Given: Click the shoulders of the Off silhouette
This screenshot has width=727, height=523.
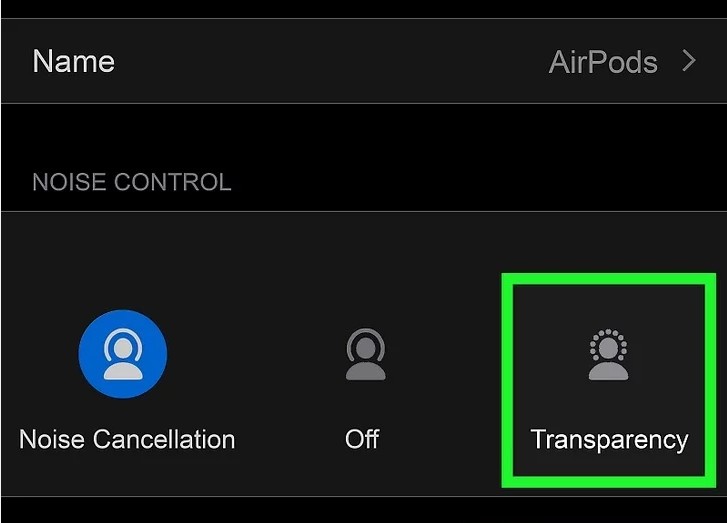Looking at the screenshot, I should [x=365, y=371].
